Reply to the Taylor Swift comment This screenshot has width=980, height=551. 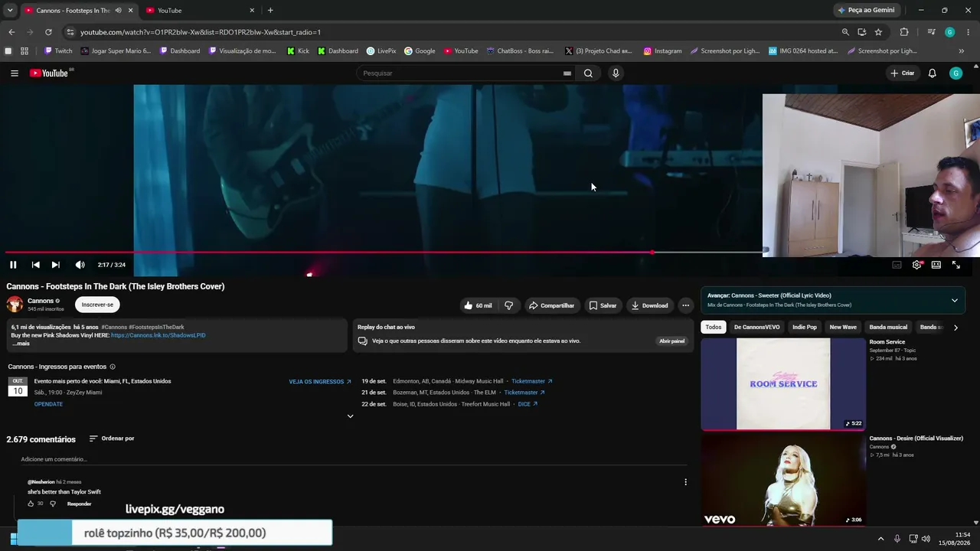point(79,504)
